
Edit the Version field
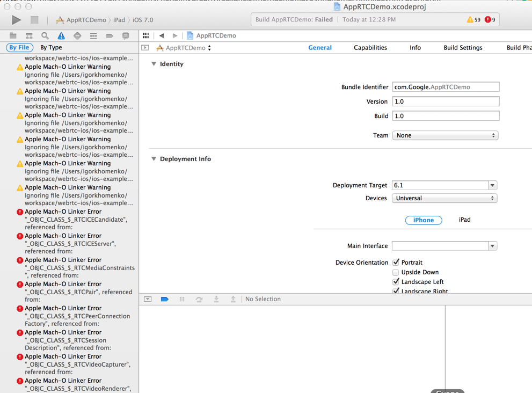446,101
